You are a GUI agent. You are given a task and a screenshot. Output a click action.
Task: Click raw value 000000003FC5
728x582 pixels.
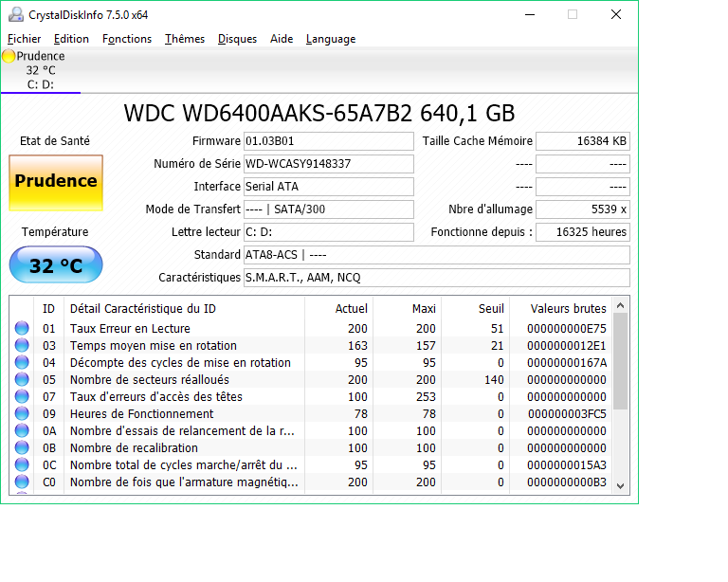point(567,414)
